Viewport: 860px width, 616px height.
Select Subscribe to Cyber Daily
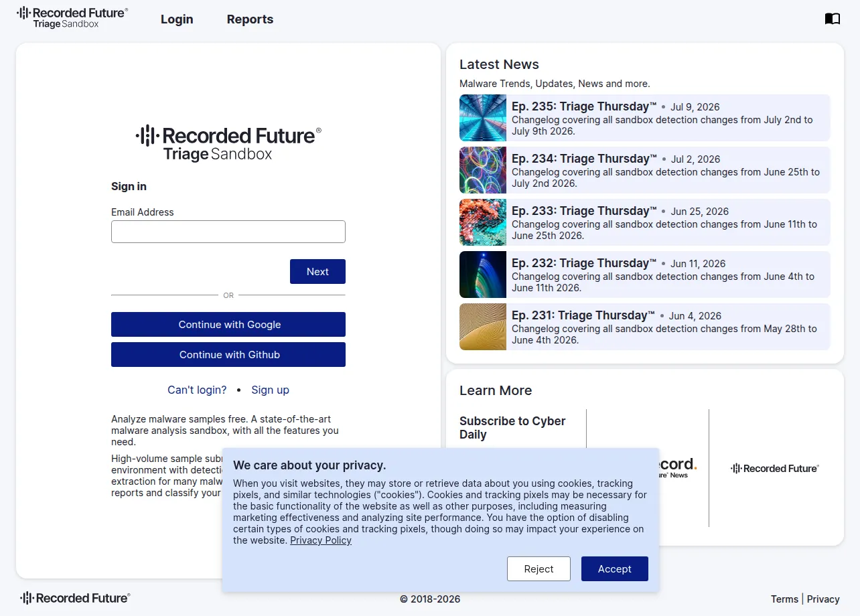[512, 428]
